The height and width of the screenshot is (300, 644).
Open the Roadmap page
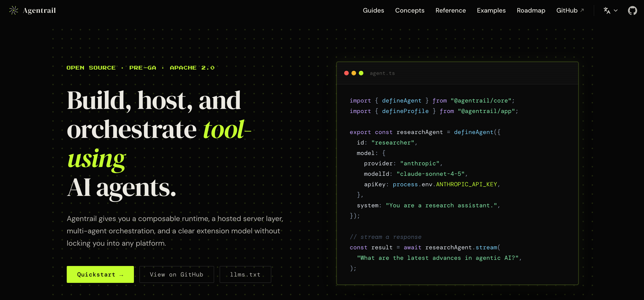point(531,11)
